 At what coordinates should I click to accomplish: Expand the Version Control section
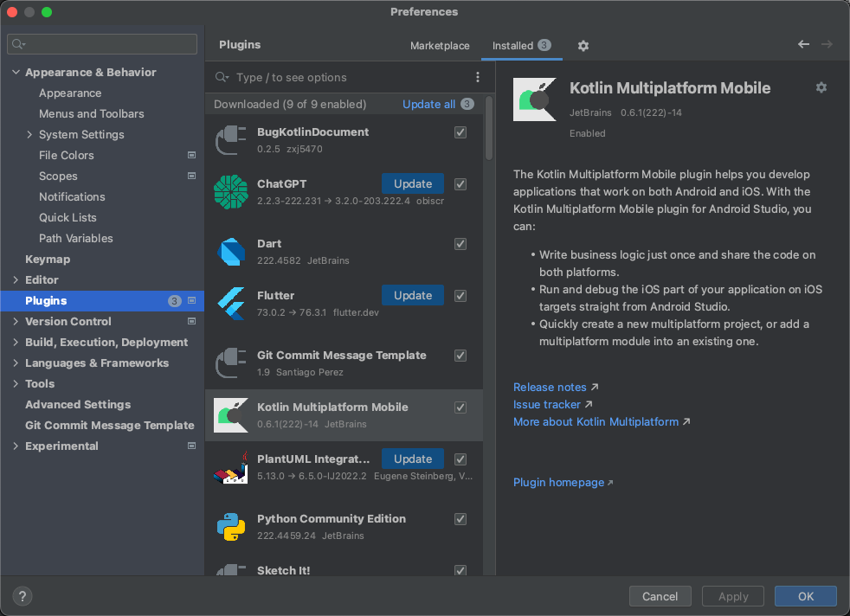pos(16,321)
